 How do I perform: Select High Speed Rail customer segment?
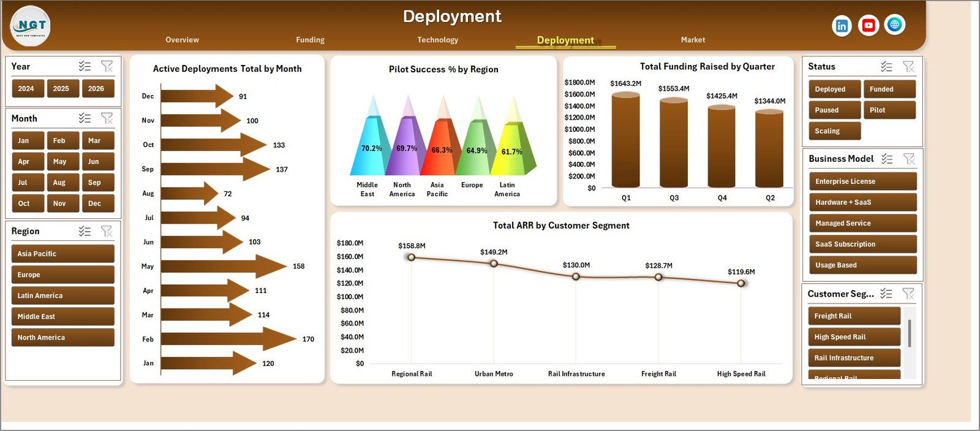[x=854, y=337]
